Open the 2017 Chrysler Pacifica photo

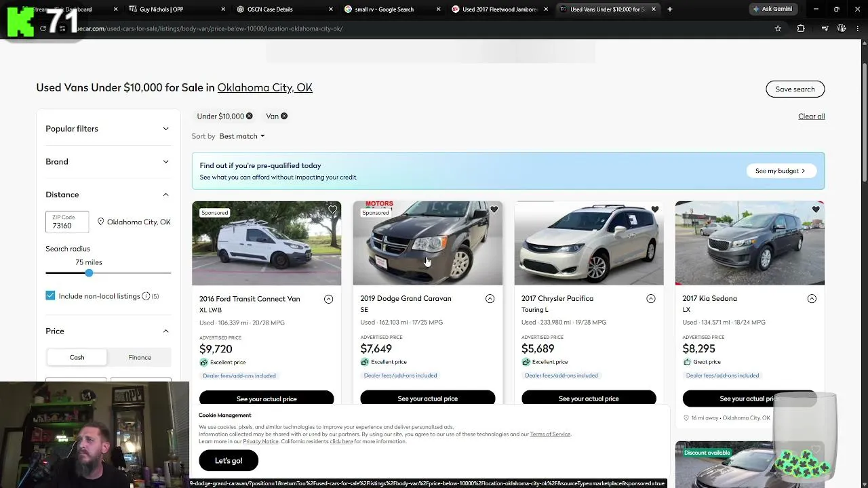(589, 243)
